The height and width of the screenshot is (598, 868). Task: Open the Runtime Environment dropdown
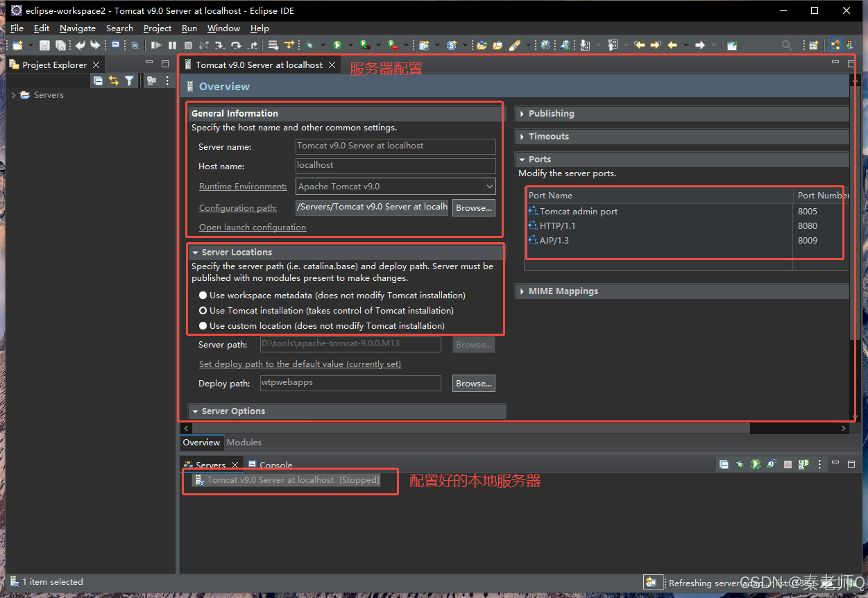pos(490,187)
